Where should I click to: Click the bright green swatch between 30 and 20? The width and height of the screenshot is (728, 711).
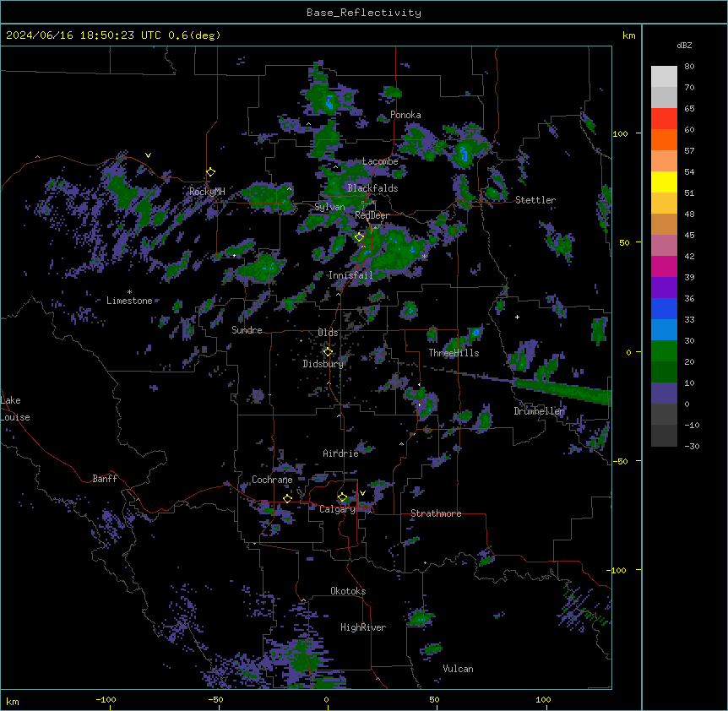point(664,351)
